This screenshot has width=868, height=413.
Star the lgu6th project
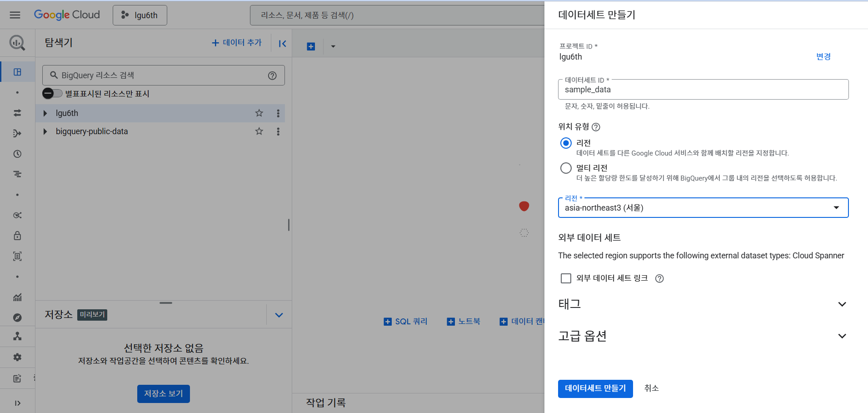pyautogui.click(x=259, y=113)
